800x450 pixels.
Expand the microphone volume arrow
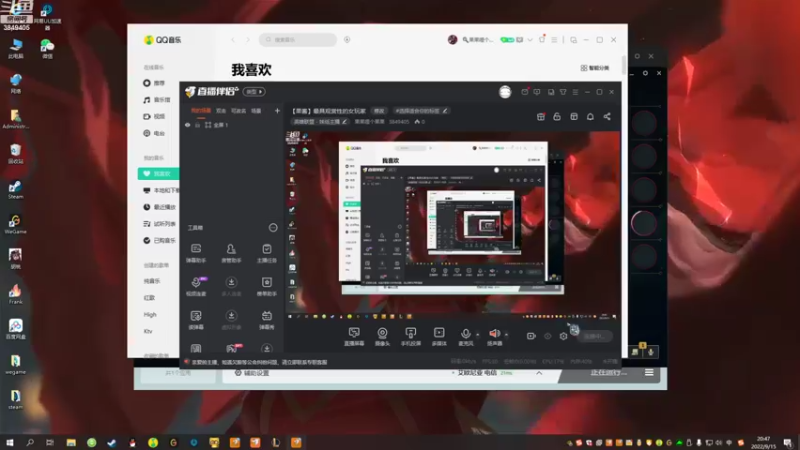tap(478, 335)
